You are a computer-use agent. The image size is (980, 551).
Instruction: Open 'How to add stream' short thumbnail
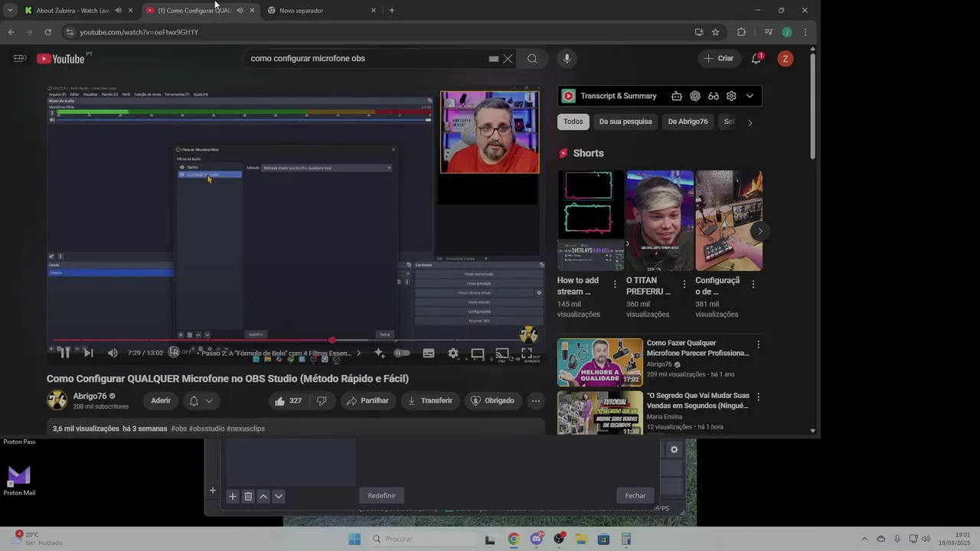click(590, 220)
